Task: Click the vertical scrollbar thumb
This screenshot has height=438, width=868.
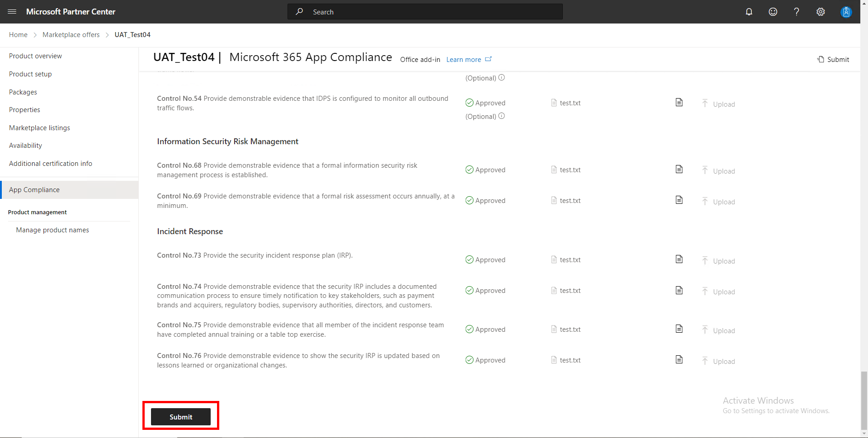Action: [864, 400]
